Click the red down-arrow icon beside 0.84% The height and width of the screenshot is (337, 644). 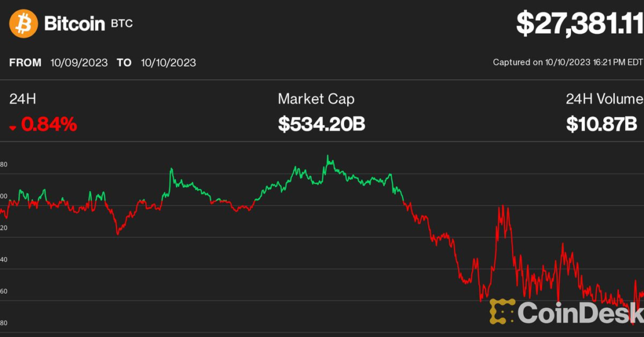13,127
